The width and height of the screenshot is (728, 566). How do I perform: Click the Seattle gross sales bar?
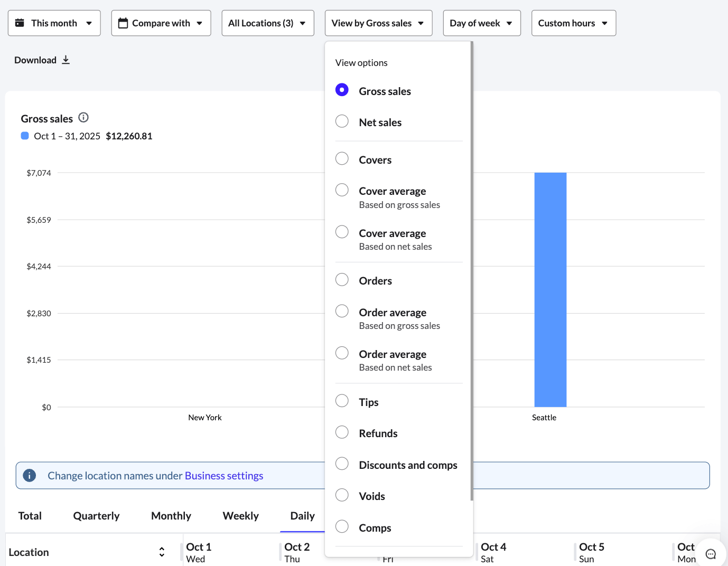coord(550,289)
